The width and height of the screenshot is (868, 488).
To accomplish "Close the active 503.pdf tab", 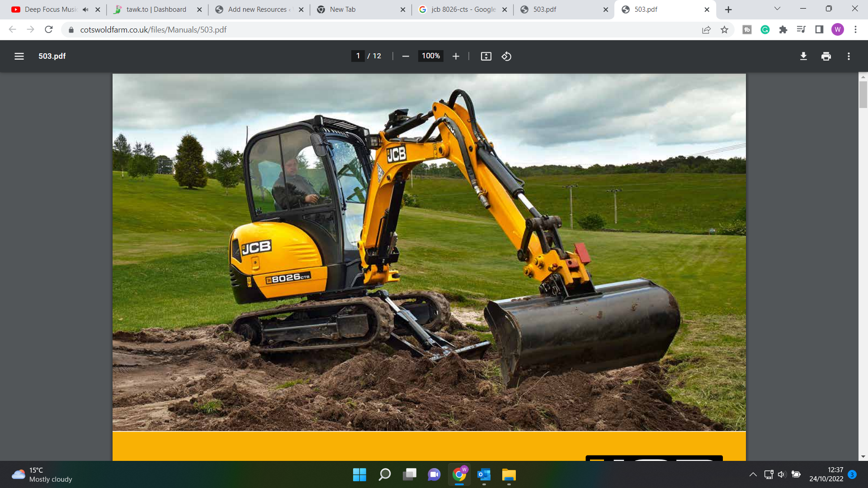I will (707, 9).
